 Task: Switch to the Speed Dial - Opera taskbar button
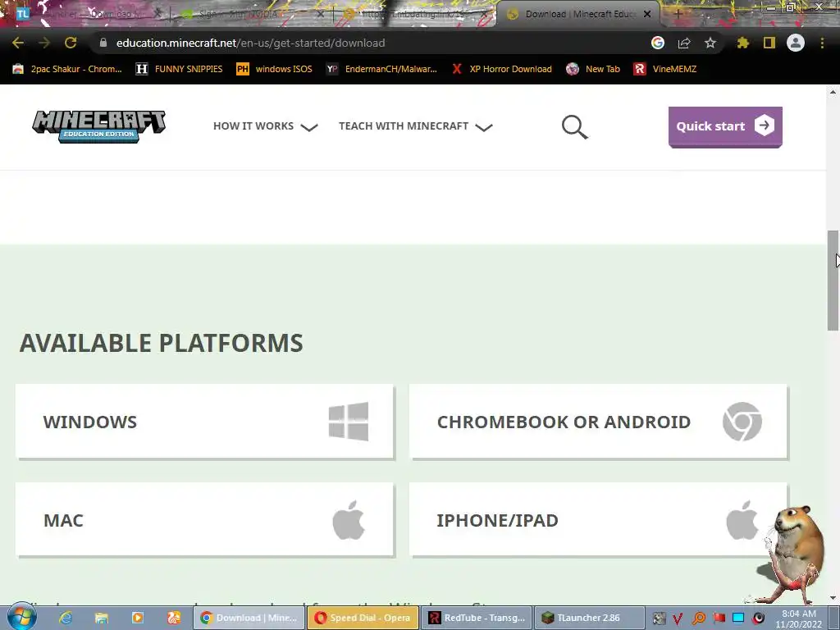tap(363, 618)
